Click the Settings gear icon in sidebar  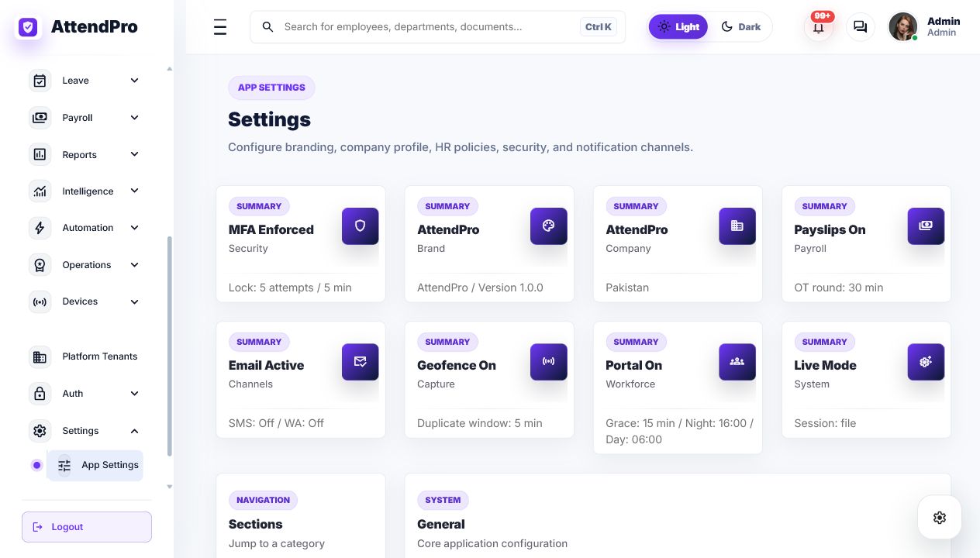[40, 431]
